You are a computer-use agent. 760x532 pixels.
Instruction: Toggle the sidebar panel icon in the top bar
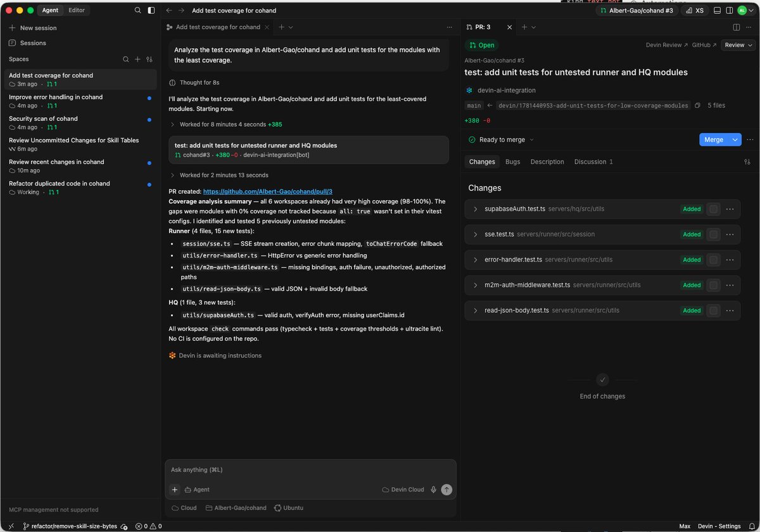point(151,10)
